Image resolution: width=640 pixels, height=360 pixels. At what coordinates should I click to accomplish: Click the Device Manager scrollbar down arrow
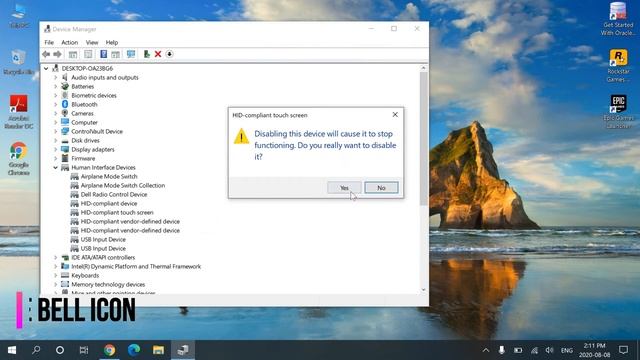(423, 290)
